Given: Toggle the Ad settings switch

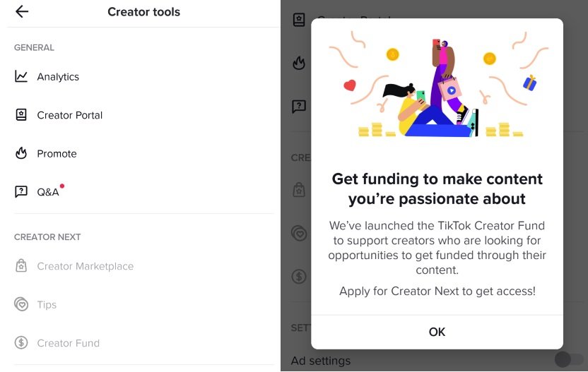Looking at the screenshot, I should click(x=569, y=359).
